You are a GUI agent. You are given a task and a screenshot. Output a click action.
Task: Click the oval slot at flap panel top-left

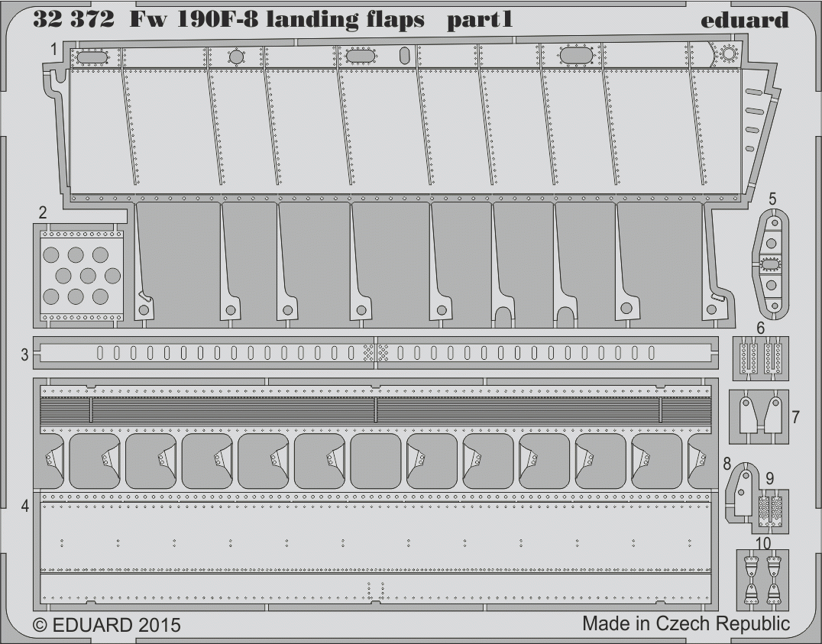[x=95, y=56]
